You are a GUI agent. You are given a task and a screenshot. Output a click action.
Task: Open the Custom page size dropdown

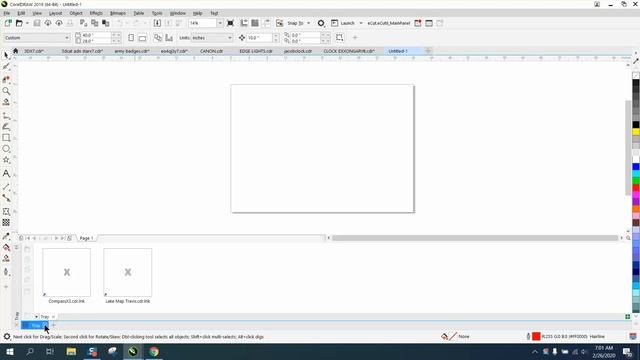point(67,38)
